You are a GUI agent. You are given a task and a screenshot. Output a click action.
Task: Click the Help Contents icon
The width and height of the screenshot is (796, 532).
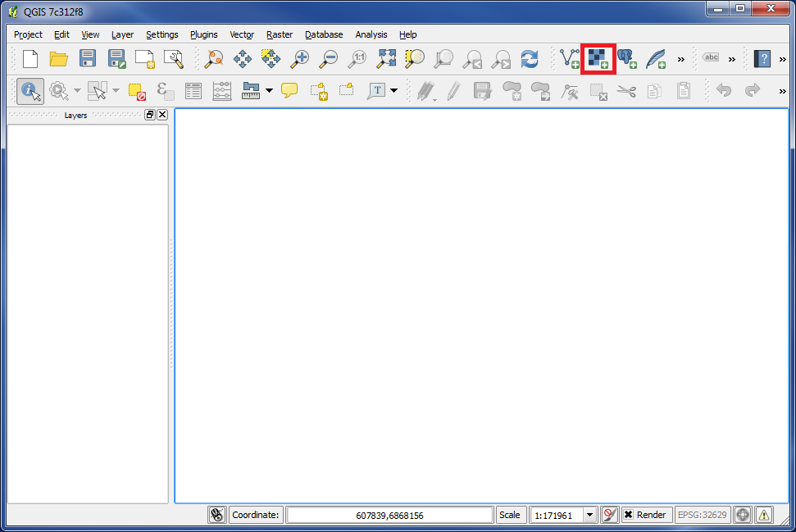point(762,59)
